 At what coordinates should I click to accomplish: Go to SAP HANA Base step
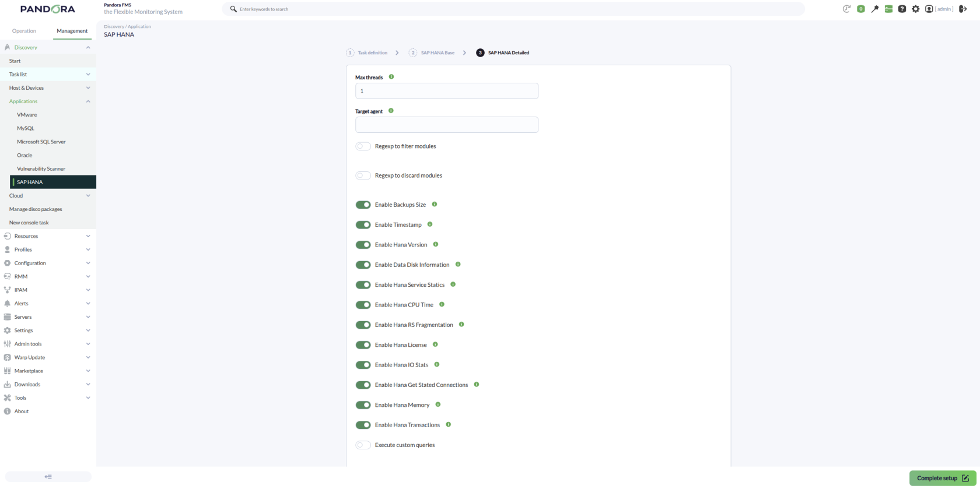(x=432, y=53)
